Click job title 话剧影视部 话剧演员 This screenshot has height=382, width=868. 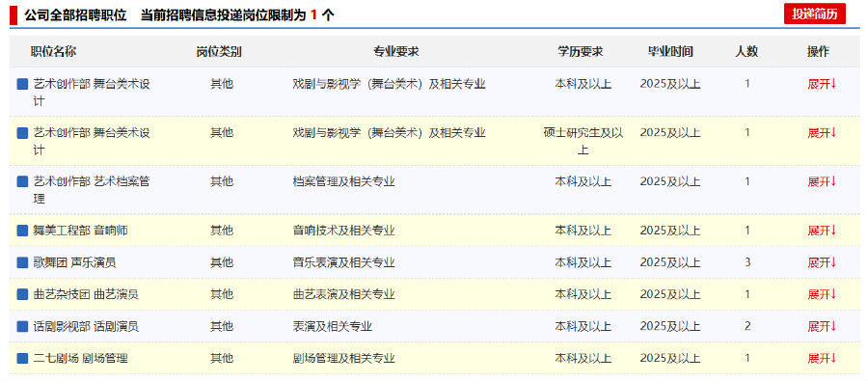pyautogui.click(x=86, y=327)
